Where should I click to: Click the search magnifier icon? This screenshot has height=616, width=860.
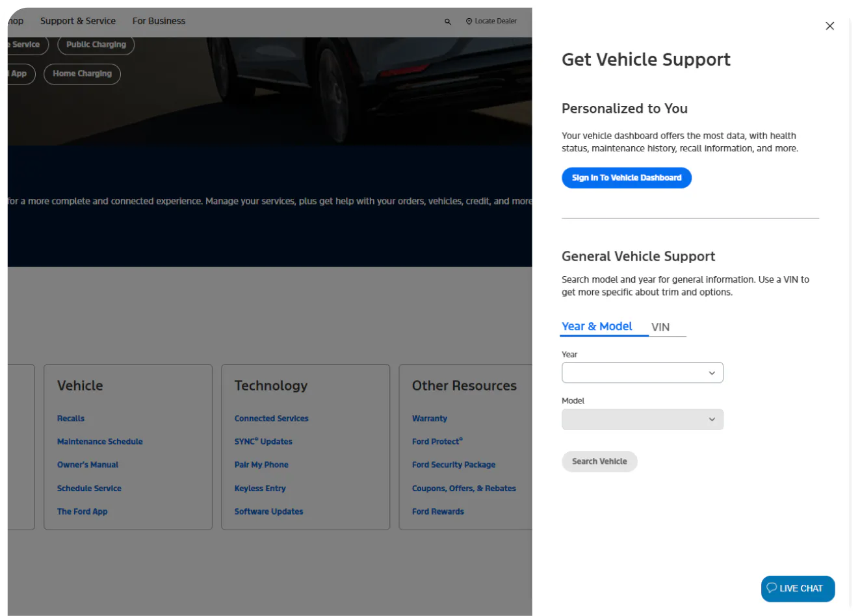tap(447, 21)
